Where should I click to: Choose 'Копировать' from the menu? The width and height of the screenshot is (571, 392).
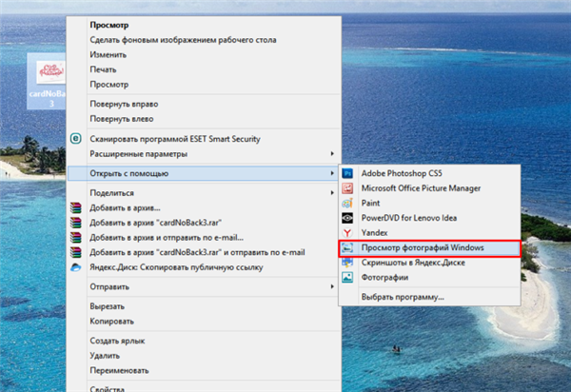(x=111, y=322)
